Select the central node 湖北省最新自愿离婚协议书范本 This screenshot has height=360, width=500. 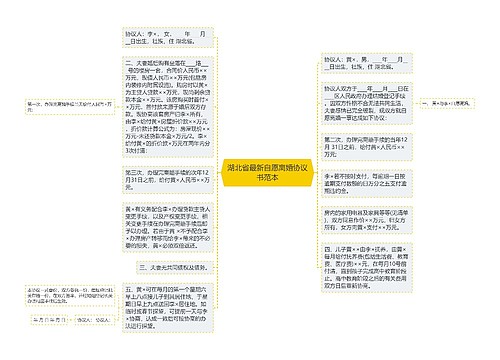[x=267, y=172]
